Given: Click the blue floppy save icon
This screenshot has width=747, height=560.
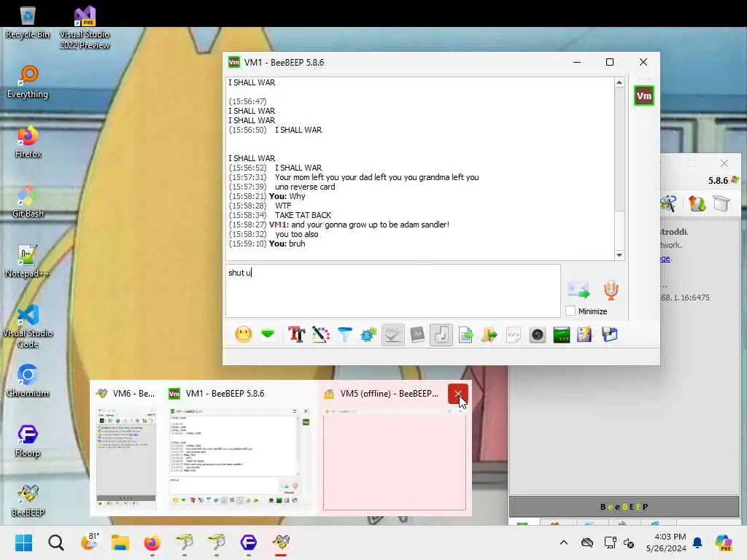Looking at the screenshot, I should pyautogui.click(x=609, y=334).
